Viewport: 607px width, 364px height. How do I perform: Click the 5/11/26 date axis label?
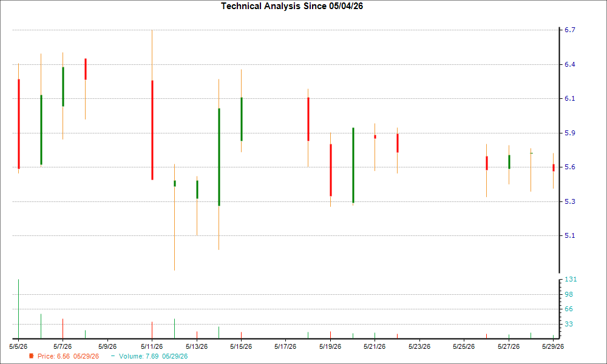(x=152, y=346)
